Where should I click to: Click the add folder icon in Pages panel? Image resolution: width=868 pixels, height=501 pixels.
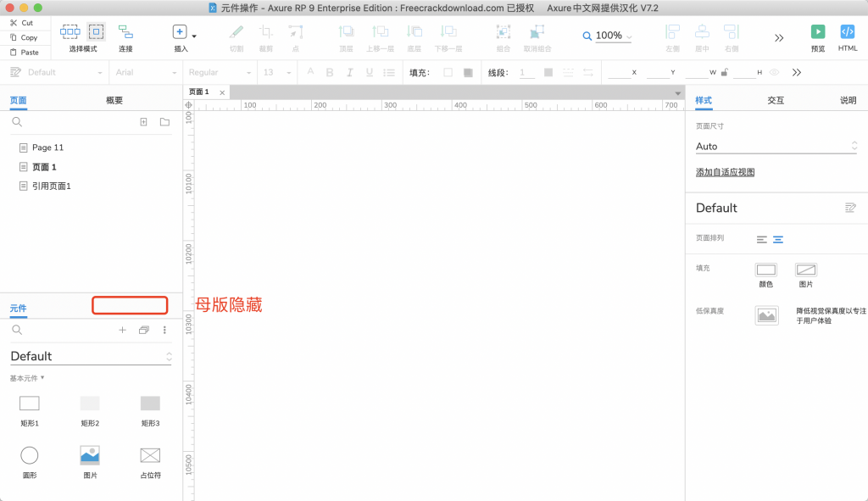tap(164, 122)
